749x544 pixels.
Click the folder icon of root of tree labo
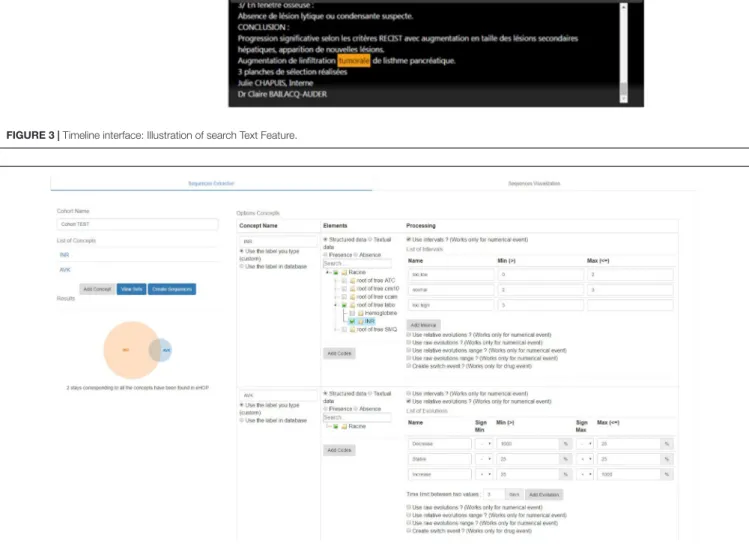[x=353, y=305]
